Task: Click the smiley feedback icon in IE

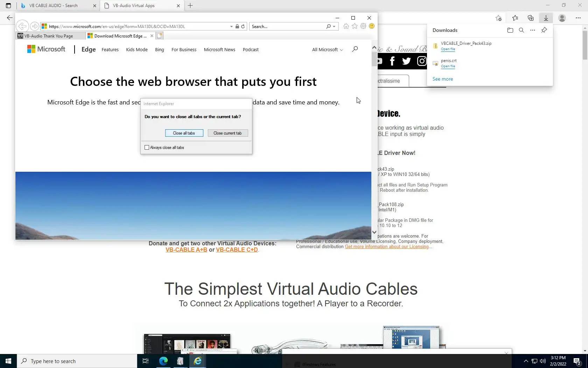Action: [372, 26]
